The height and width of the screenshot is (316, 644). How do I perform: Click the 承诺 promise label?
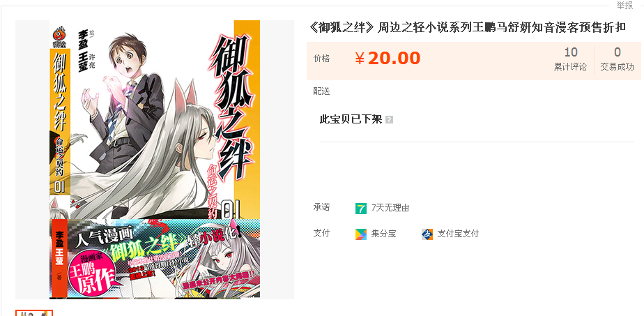pos(321,207)
